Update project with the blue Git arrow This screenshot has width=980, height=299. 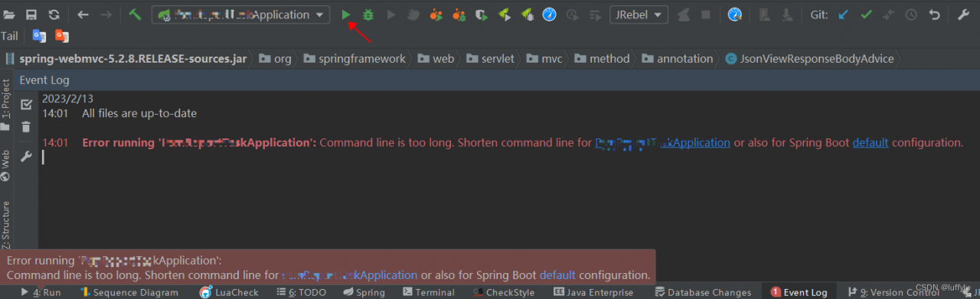[x=843, y=14]
